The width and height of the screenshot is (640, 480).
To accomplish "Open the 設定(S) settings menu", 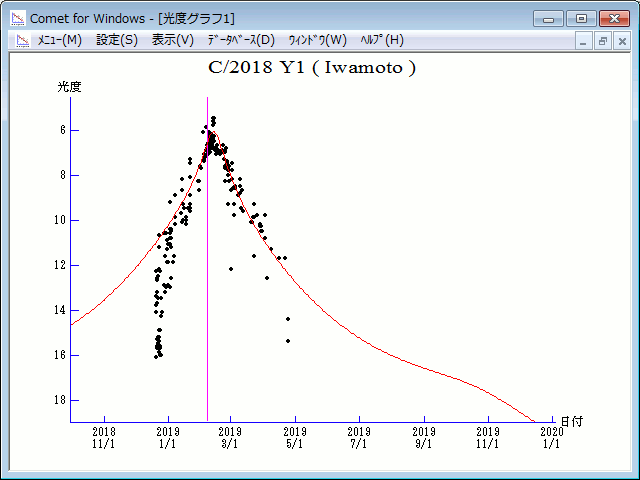I will (x=117, y=40).
